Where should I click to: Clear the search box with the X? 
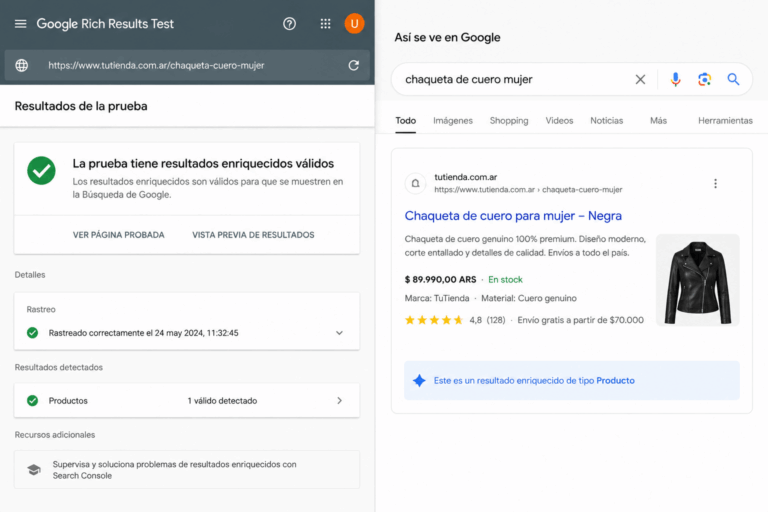tap(640, 79)
